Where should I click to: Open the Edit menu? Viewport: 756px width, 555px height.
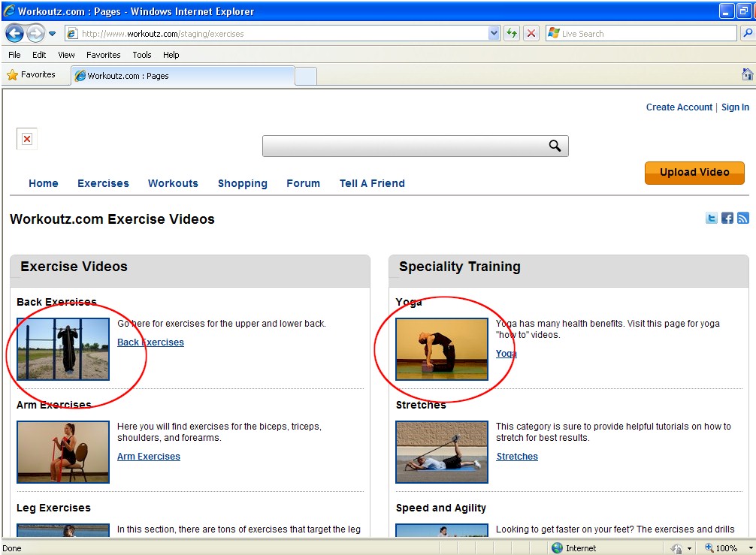coord(39,55)
